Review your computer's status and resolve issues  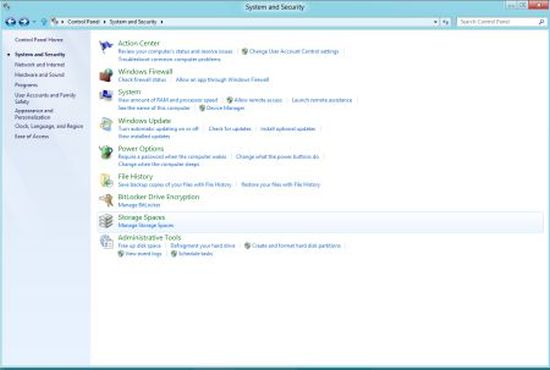click(175, 52)
